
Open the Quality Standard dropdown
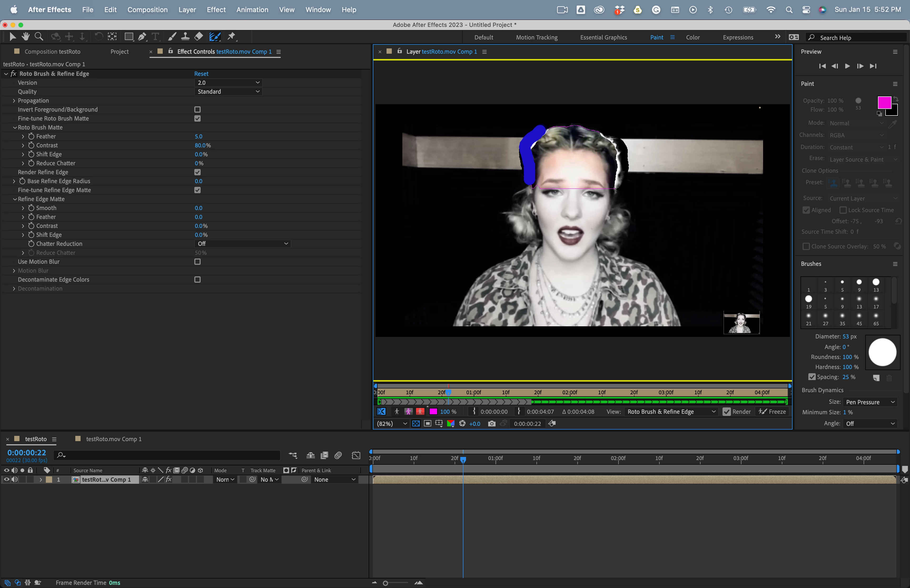tap(228, 92)
